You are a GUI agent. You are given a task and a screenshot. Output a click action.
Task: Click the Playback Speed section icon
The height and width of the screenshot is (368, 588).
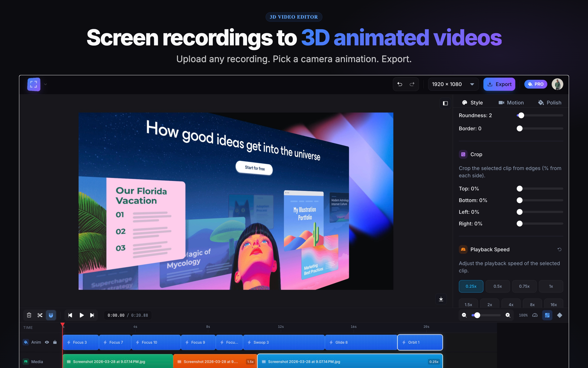click(x=463, y=249)
